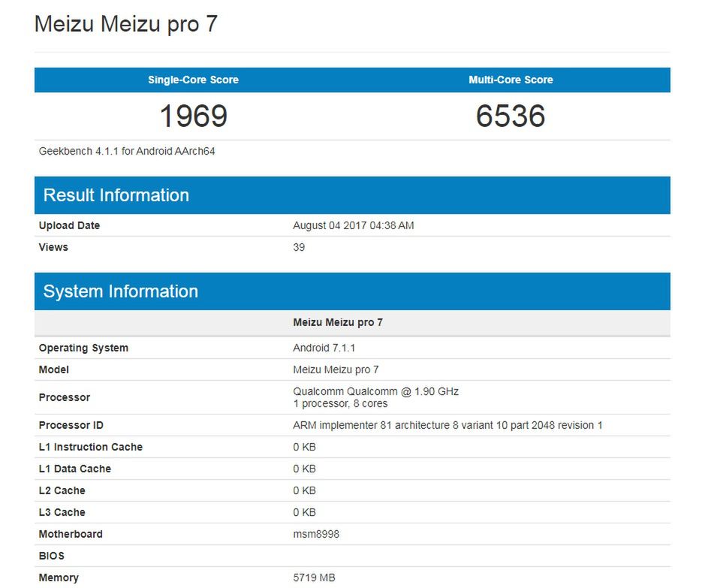Select the Multi-Core Score header
Screen dimensions: 702x588
pyautogui.click(x=511, y=80)
